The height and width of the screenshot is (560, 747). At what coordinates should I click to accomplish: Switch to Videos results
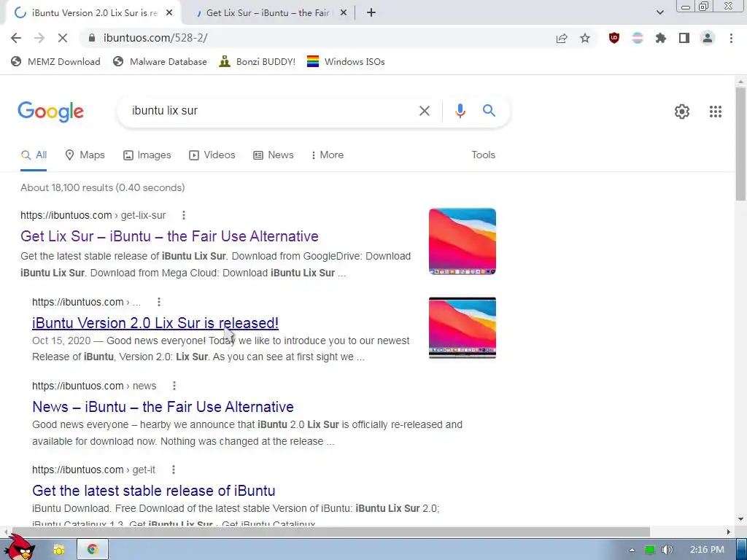click(212, 155)
